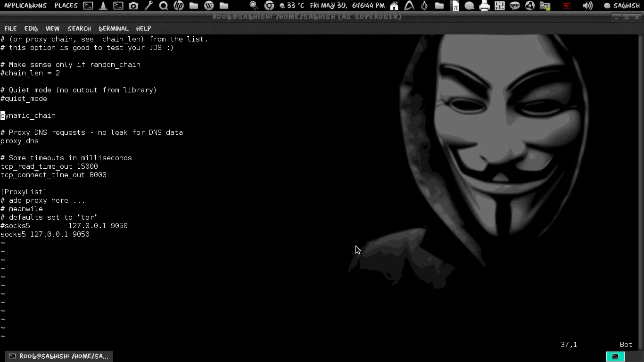
Task: Open the chat speech bubble icon
Action: (x=470, y=6)
